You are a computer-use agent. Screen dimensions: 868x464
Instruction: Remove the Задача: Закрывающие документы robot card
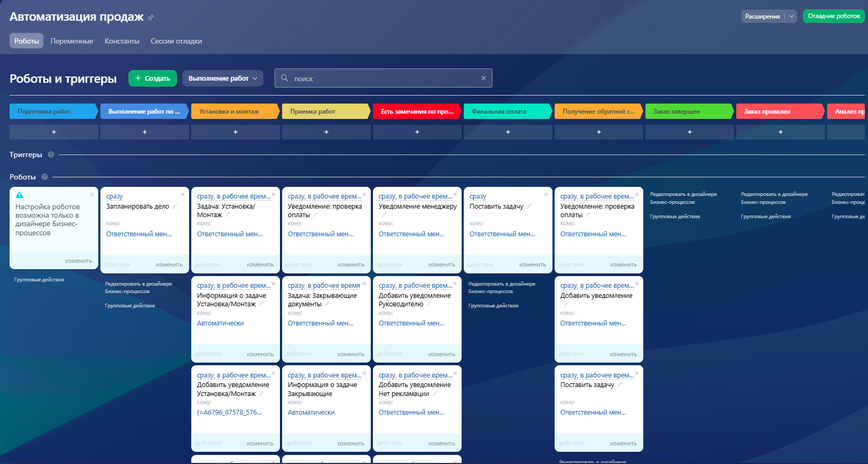tap(364, 283)
